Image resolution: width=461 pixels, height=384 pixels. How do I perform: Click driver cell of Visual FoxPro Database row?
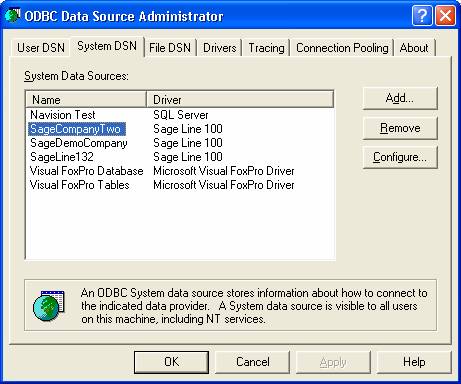(224, 171)
